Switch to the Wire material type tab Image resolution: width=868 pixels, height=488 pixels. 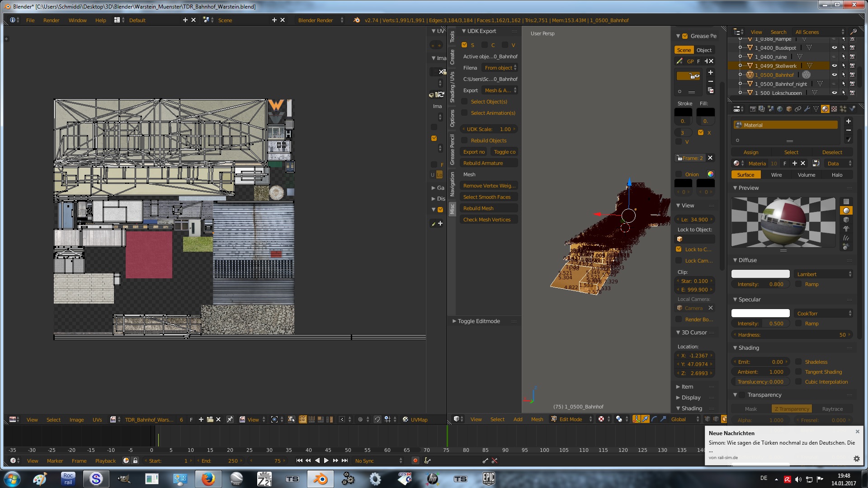[776, 175]
